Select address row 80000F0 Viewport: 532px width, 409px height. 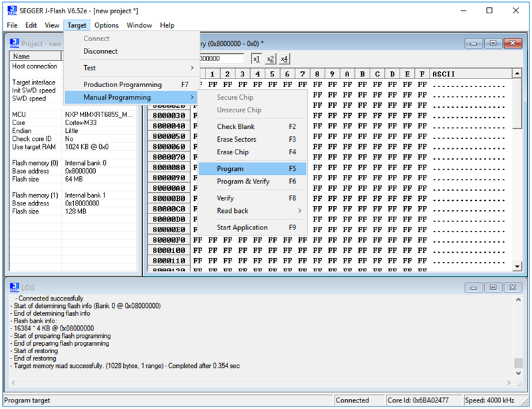click(169, 240)
